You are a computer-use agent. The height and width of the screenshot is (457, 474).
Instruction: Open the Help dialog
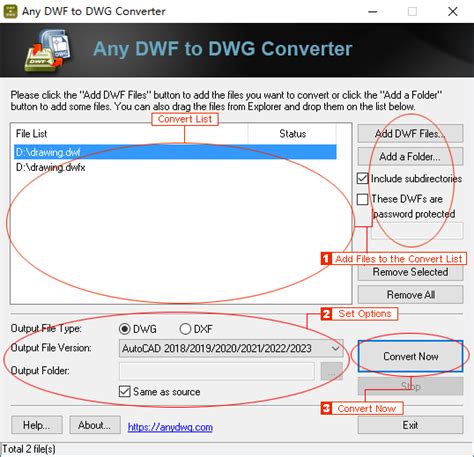point(37,425)
